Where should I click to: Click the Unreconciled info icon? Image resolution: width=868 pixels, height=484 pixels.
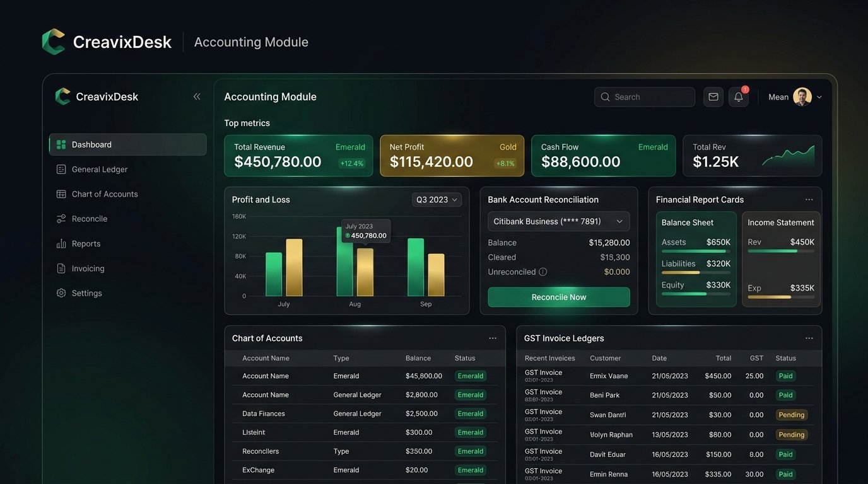(x=543, y=272)
